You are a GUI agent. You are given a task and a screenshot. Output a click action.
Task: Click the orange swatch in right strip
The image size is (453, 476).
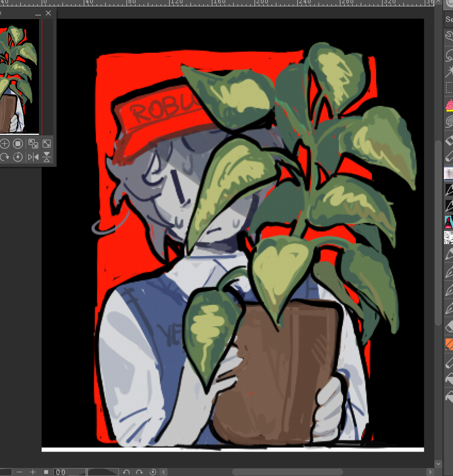tap(449, 344)
